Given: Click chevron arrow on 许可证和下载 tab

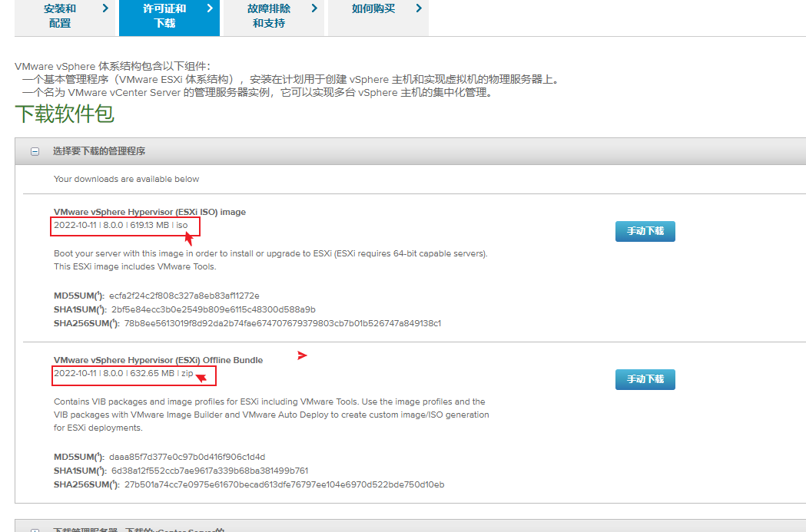Looking at the screenshot, I should 210,8.
